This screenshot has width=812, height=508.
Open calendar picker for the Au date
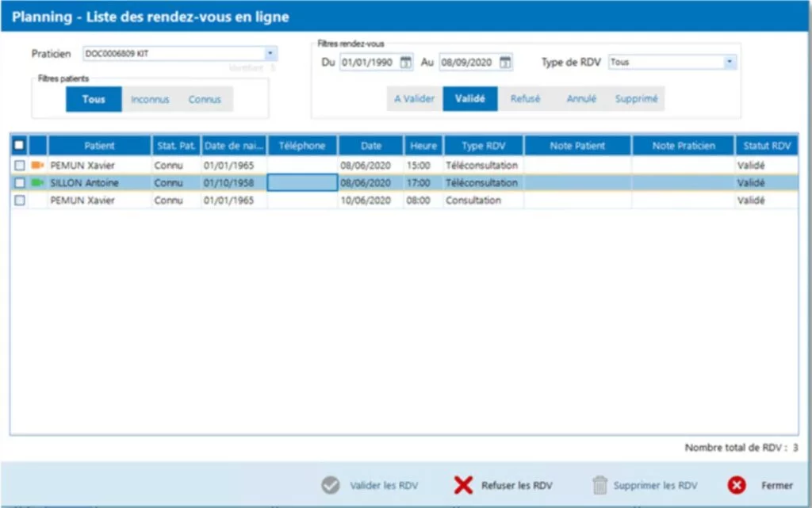[504, 63]
